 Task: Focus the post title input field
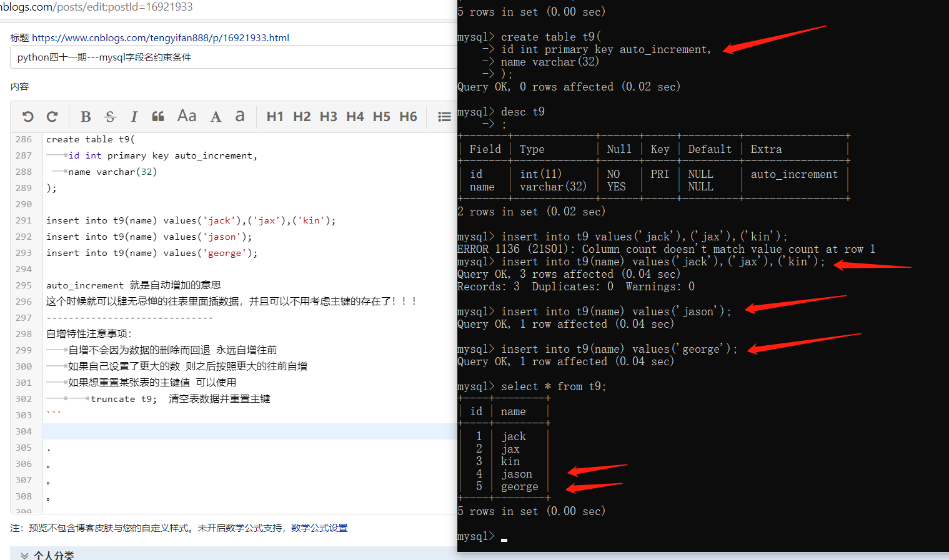pos(234,57)
